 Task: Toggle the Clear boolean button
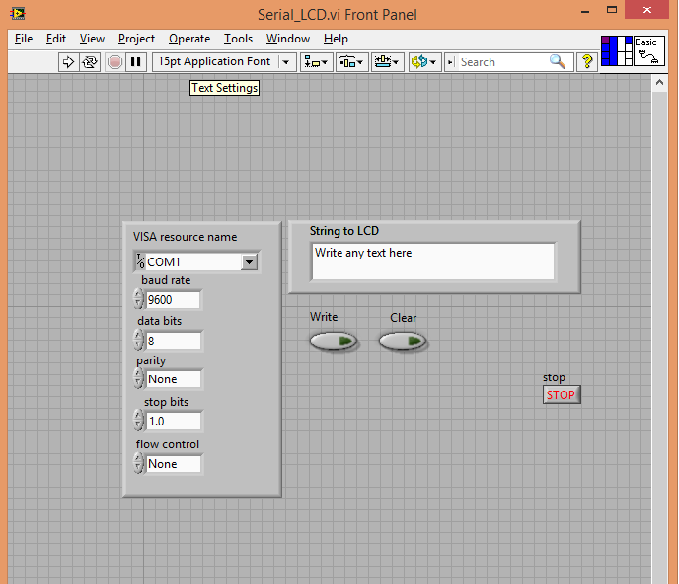point(403,342)
